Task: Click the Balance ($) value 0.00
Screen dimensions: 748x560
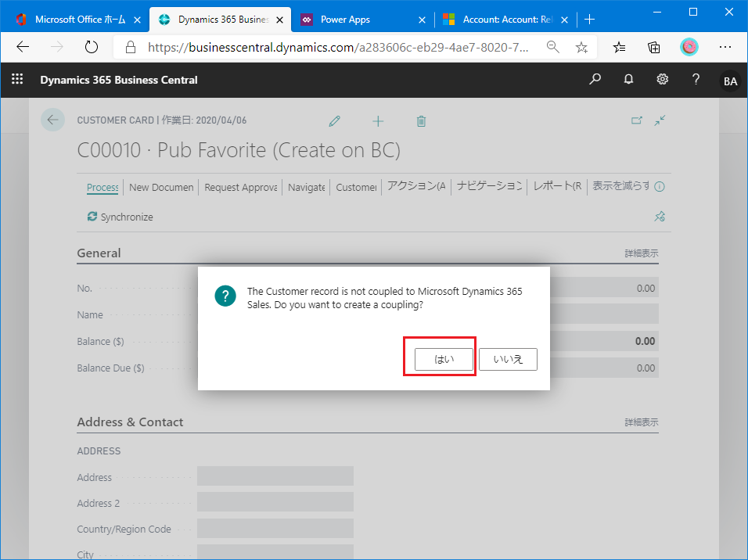Action: [645, 341]
